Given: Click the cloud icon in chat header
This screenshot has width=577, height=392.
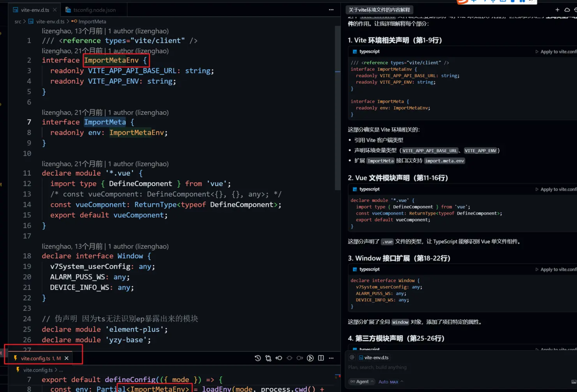Looking at the screenshot, I should tap(567, 10).
